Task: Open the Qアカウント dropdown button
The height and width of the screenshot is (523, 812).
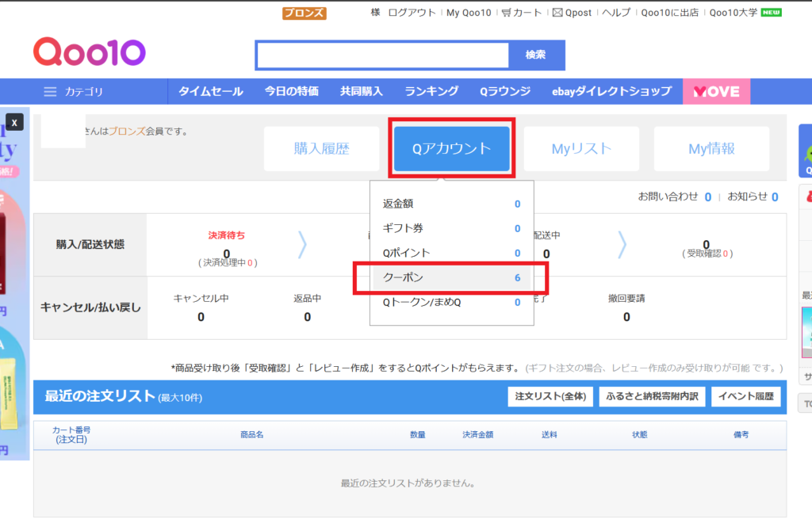Action: [x=451, y=148]
